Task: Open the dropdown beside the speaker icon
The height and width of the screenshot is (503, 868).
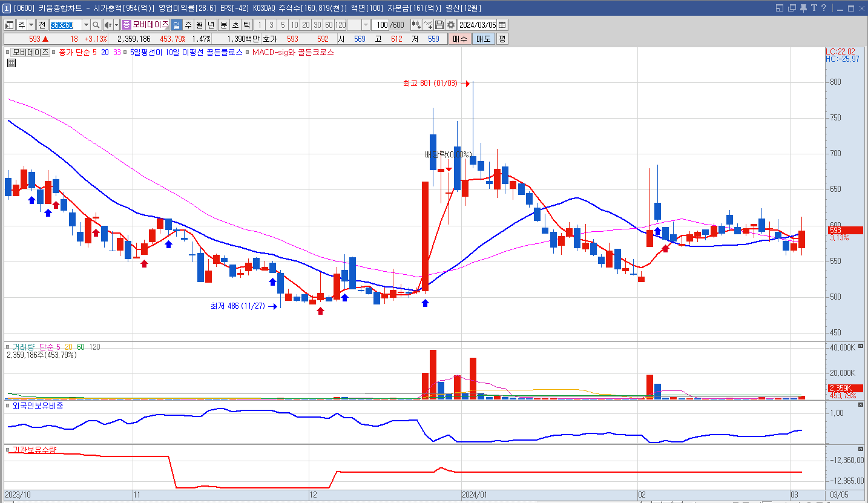Action: (x=116, y=25)
